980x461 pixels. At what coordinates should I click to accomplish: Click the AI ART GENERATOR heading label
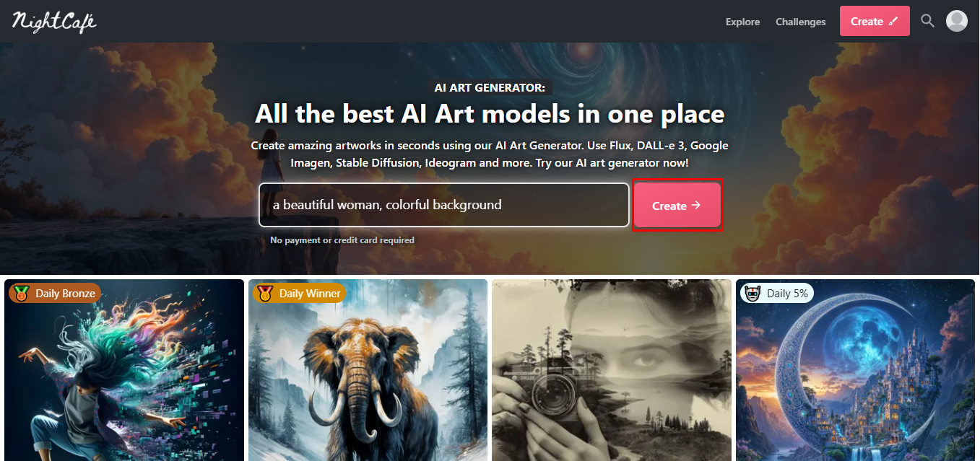tap(490, 87)
